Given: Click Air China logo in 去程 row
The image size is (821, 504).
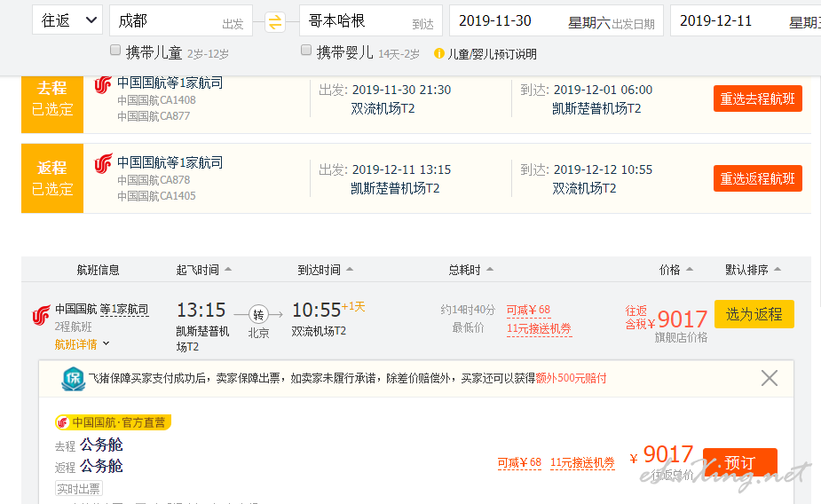Looking at the screenshot, I should 103,84.
